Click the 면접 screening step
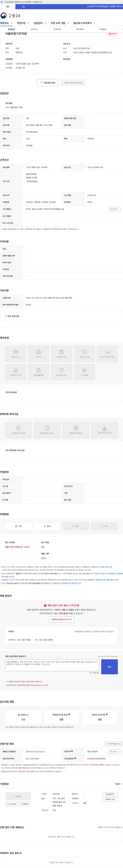Viewport: 123px width, 868px height. pyautogui.click(x=47, y=526)
